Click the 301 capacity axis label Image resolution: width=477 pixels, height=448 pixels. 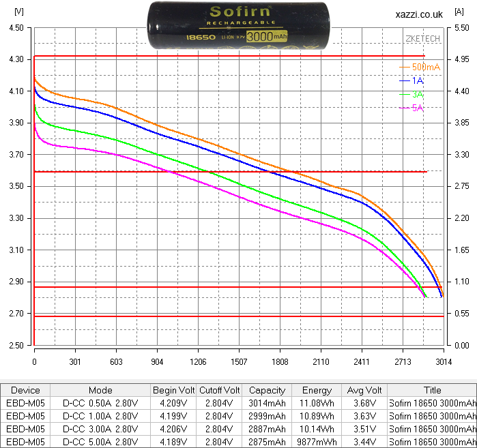[x=75, y=361]
